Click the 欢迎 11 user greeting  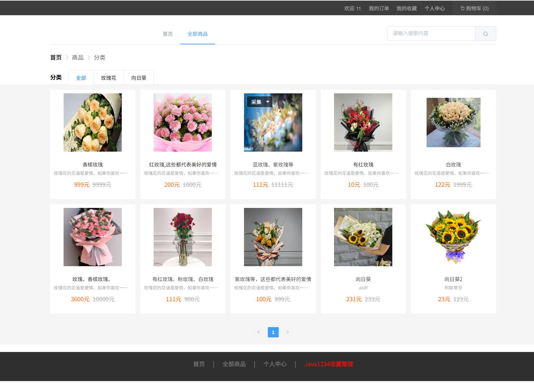pos(352,8)
